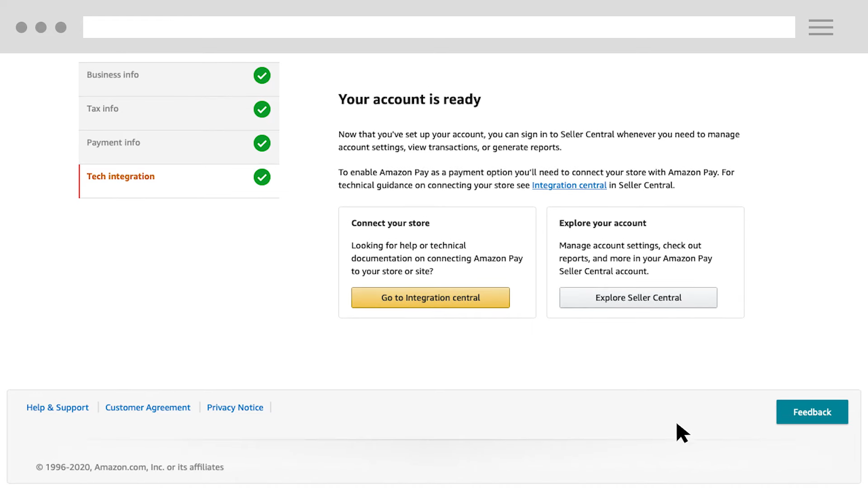Click the 'Your account is ready' heading

(x=410, y=99)
